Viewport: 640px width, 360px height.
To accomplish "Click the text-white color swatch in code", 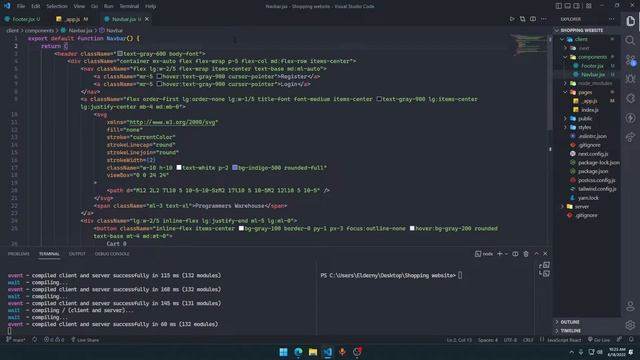I will point(179,167).
